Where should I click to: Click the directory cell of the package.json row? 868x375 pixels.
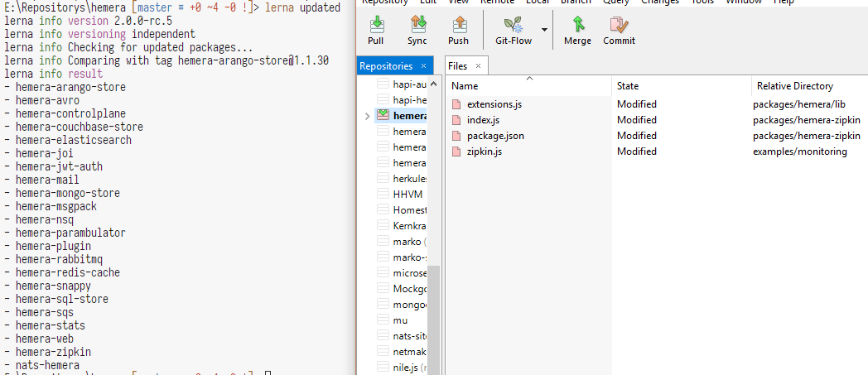pyautogui.click(x=807, y=136)
